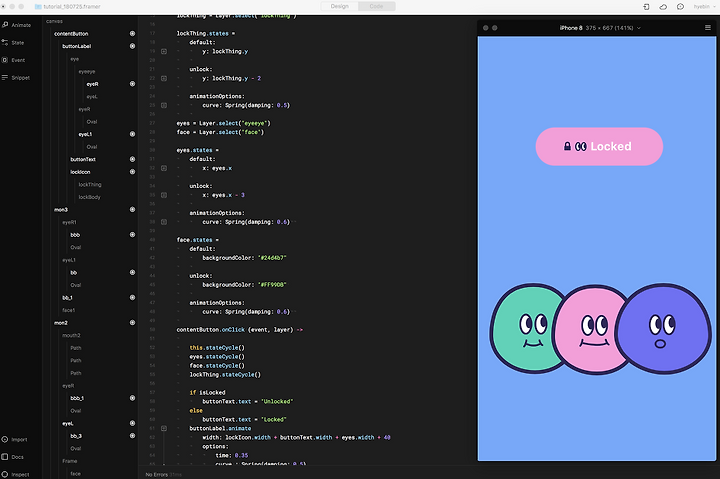Toggle target circle for buttonText layer

(132, 159)
